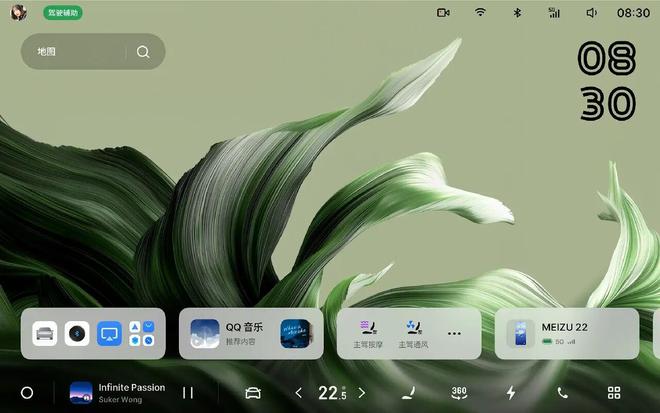660x413 pixels.
Task: Toggle driver seat ventilation (主驾通风)
Action: point(413,333)
